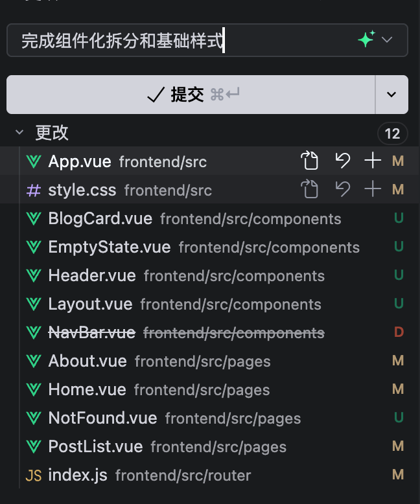
Task: Open Home.vue from frontend/src/pages
Action: coord(213,389)
